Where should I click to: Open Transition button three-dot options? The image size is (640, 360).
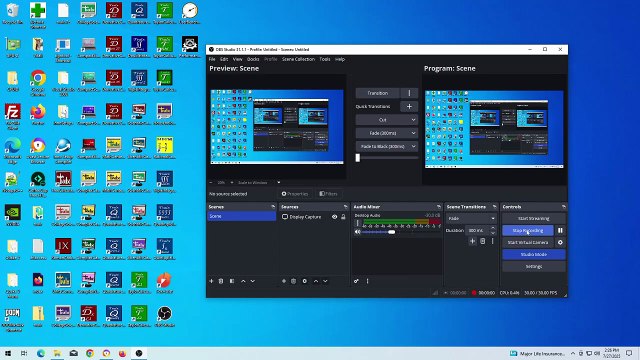(409, 93)
